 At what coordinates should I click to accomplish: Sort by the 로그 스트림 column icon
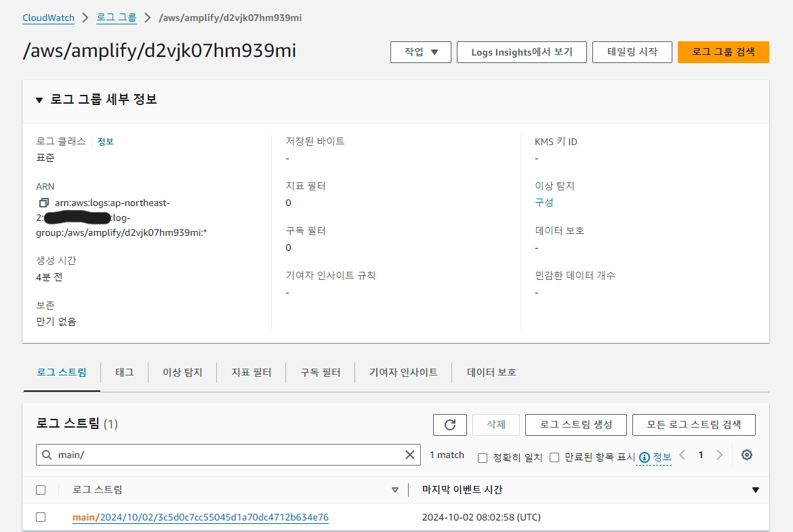point(395,490)
